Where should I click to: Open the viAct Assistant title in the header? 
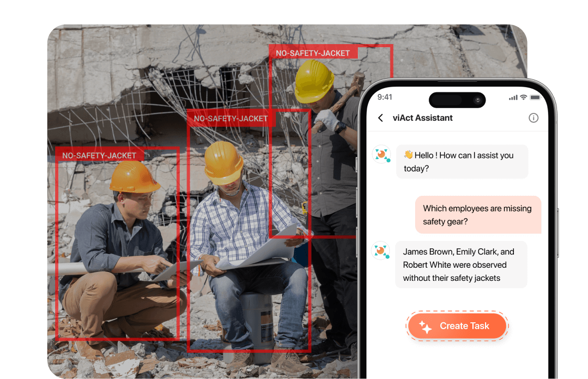[422, 118]
